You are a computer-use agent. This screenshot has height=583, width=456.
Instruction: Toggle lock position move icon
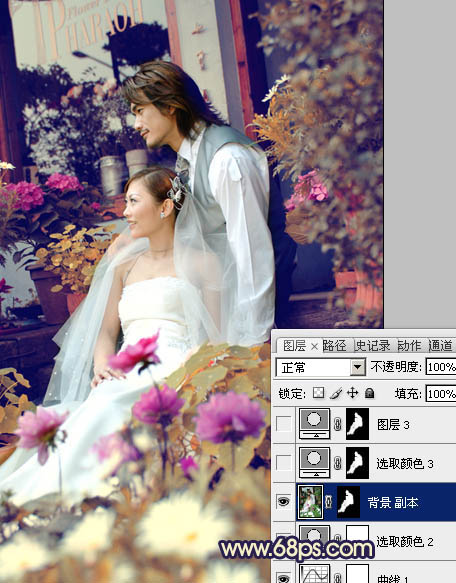click(352, 393)
